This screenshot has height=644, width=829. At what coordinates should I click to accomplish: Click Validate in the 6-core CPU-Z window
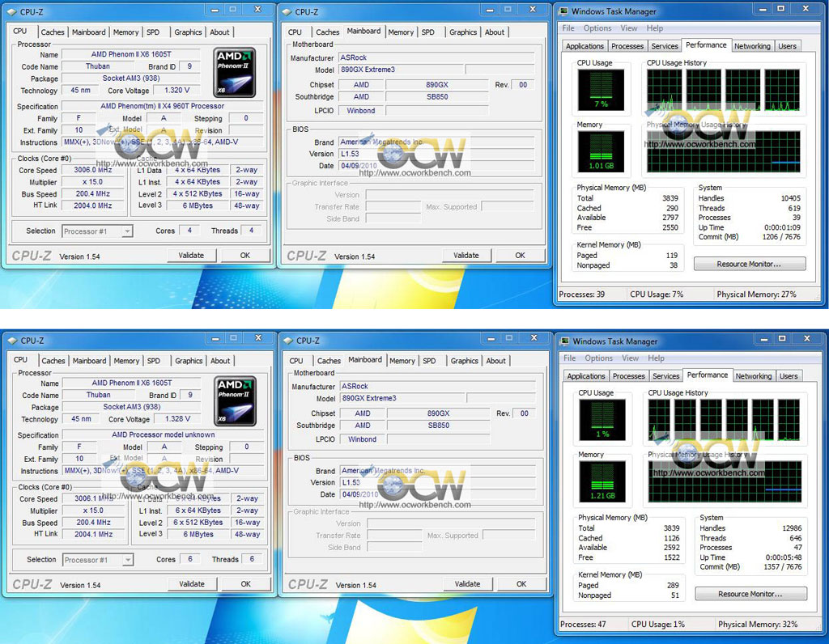[192, 584]
